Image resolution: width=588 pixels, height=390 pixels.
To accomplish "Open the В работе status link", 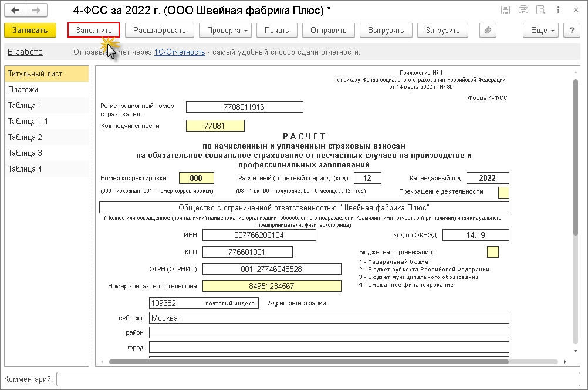I will [25, 52].
